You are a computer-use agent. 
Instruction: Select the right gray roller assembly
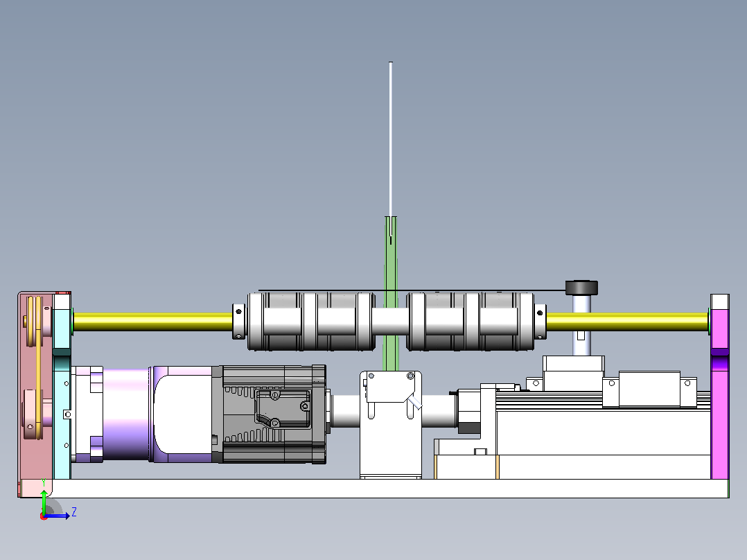click(470, 322)
